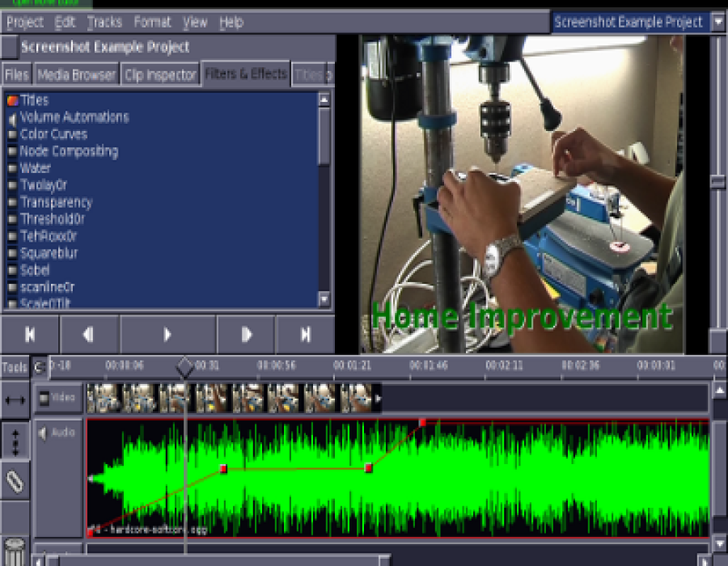Viewport: 728px width, 566px height.
Task: Select the Filters & Effects tab
Action: (x=246, y=74)
